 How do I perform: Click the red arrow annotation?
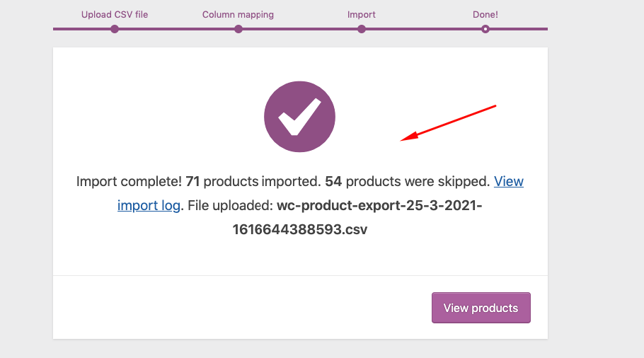click(448, 123)
